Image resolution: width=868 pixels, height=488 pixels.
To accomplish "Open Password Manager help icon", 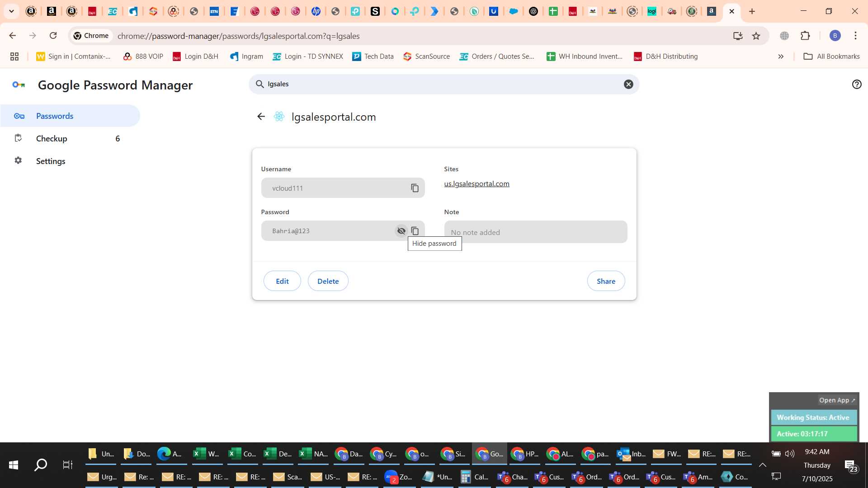I will [x=857, y=84].
